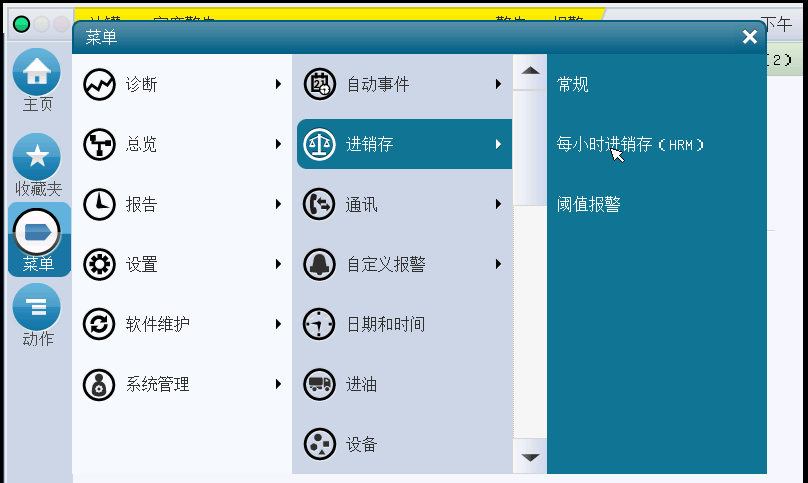Click the 自定义报警 bell icon
This screenshot has width=808, height=483.
click(x=319, y=264)
